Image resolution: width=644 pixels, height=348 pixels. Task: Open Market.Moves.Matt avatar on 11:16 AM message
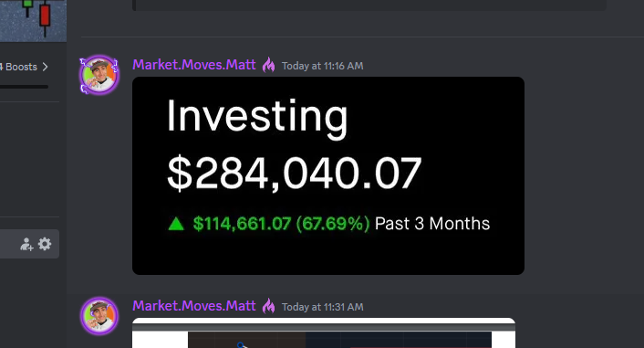coord(99,75)
